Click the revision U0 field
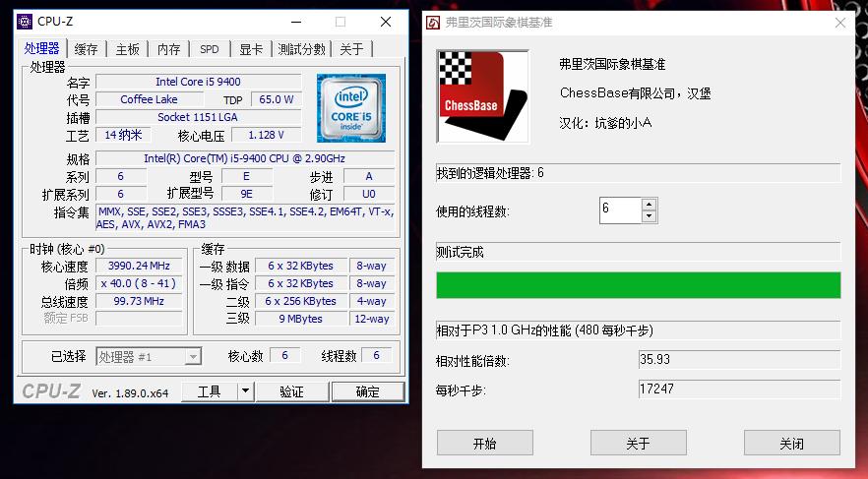This screenshot has width=868, height=479. [369, 194]
